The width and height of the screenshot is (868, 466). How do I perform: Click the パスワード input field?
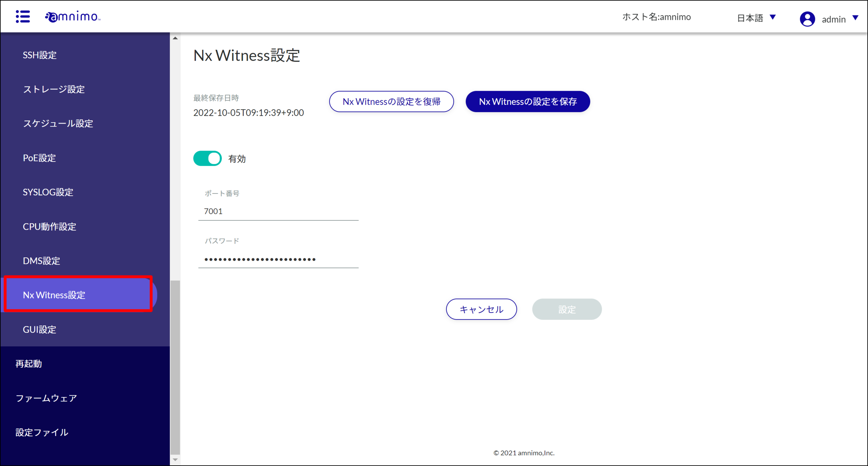(x=278, y=259)
